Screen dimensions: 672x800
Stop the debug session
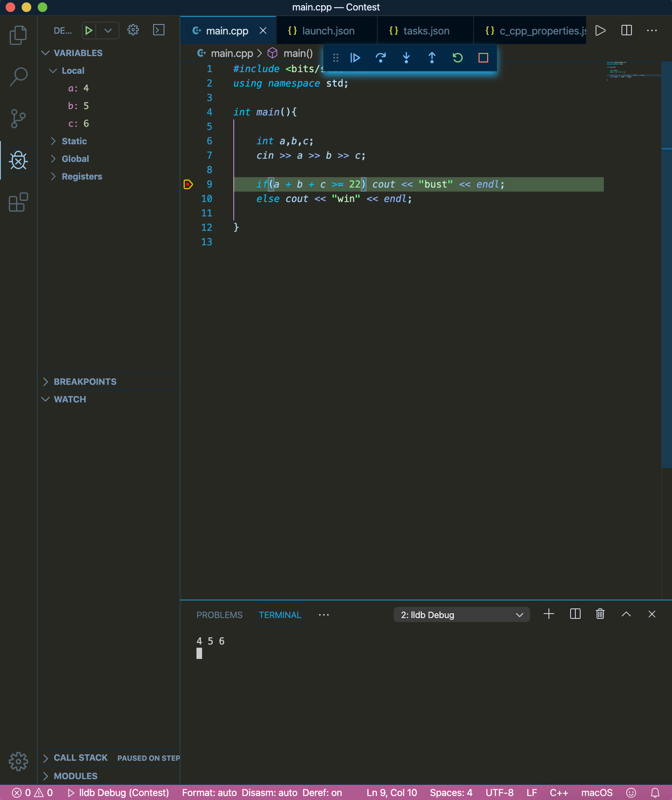[x=483, y=58]
